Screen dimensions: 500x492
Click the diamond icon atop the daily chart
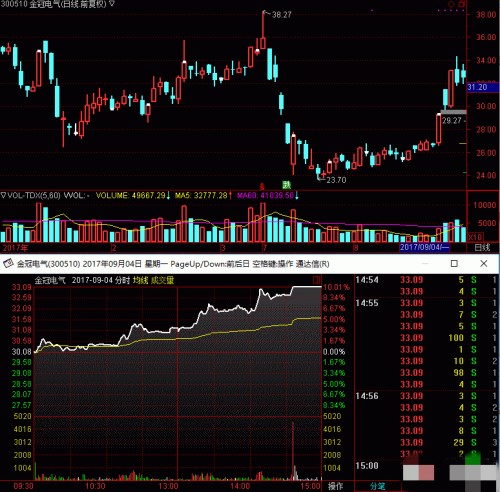tap(451, 4)
